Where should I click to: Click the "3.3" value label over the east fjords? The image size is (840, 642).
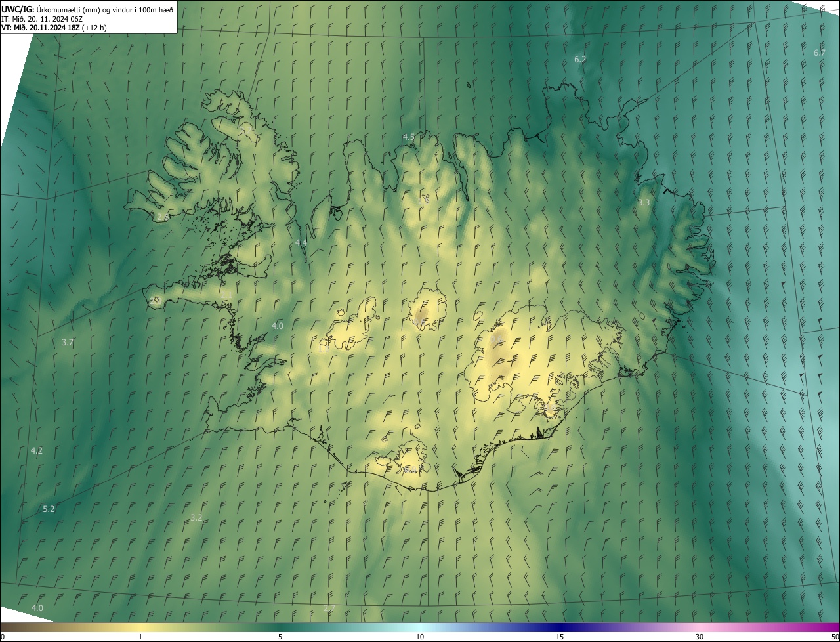tap(644, 202)
